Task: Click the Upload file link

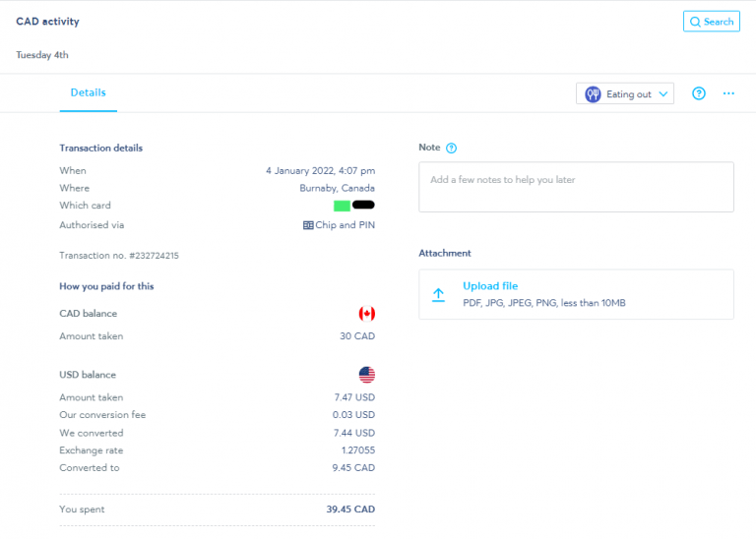Action: click(x=490, y=286)
